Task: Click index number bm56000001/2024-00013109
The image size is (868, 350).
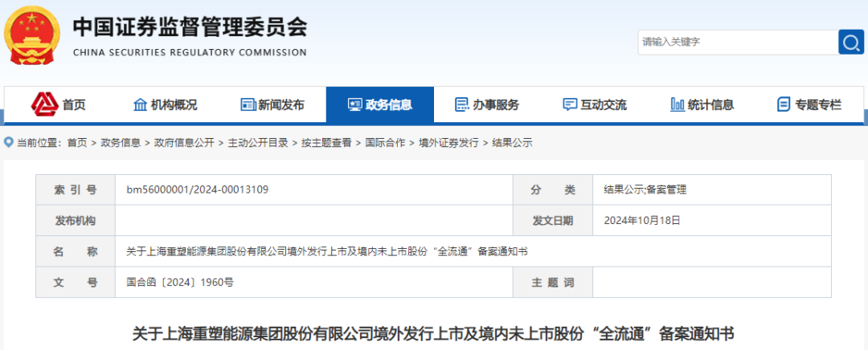Action: coord(198,190)
